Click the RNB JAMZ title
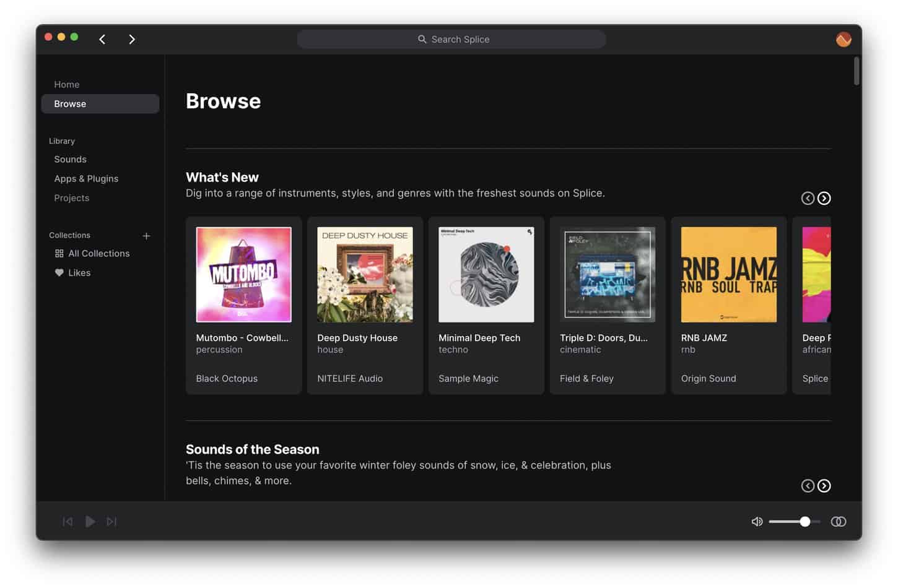 click(704, 338)
